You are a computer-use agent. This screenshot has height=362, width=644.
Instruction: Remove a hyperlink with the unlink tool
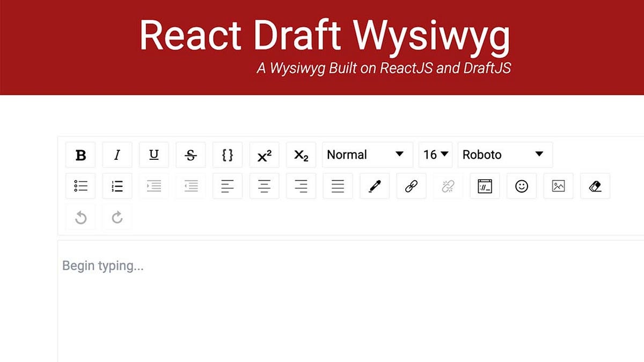(x=448, y=186)
